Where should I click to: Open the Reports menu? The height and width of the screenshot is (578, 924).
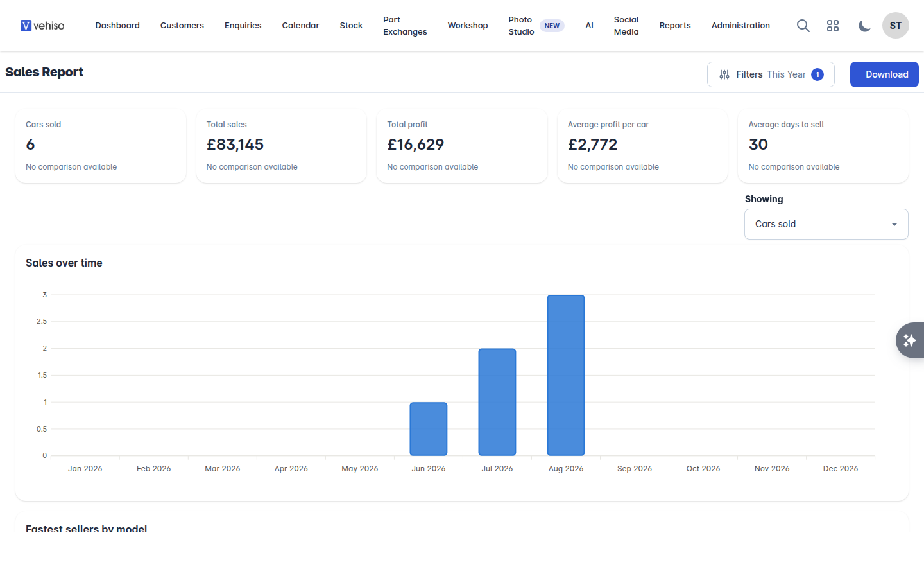[x=675, y=26]
